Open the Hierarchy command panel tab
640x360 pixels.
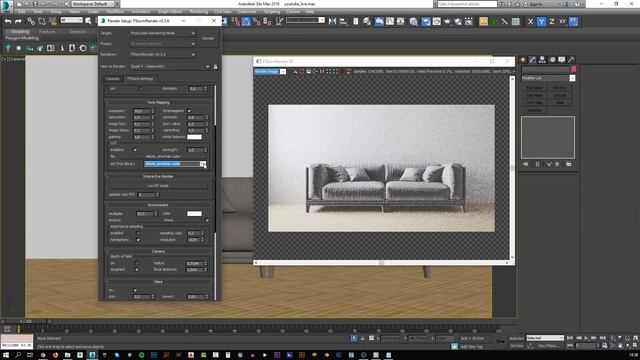pyautogui.click(x=542, y=60)
